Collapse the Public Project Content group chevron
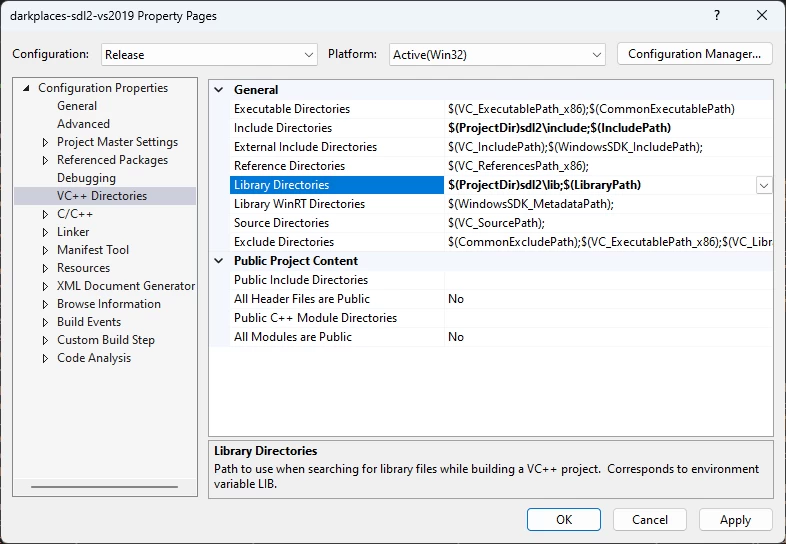 click(219, 261)
